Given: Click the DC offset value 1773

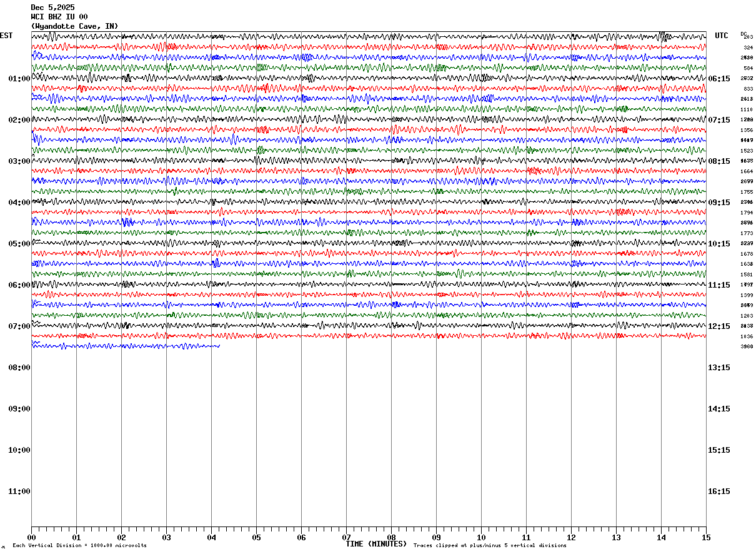Looking at the screenshot, I should 747,233.
